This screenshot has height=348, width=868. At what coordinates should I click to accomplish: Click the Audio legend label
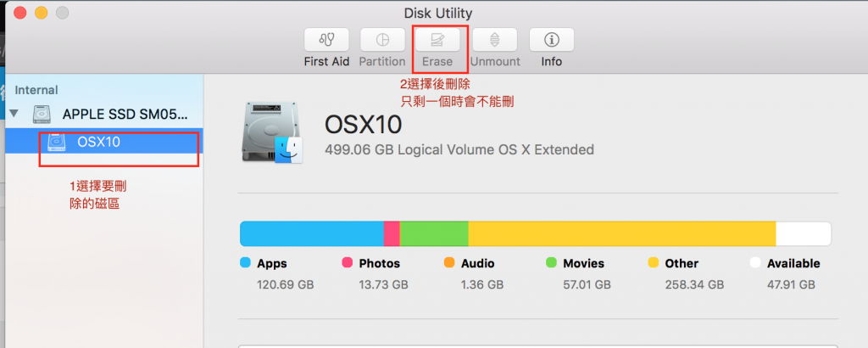click(x=477, y=263)
